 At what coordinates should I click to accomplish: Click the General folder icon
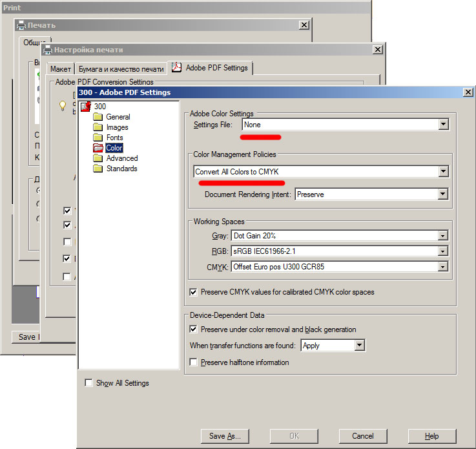98,117
